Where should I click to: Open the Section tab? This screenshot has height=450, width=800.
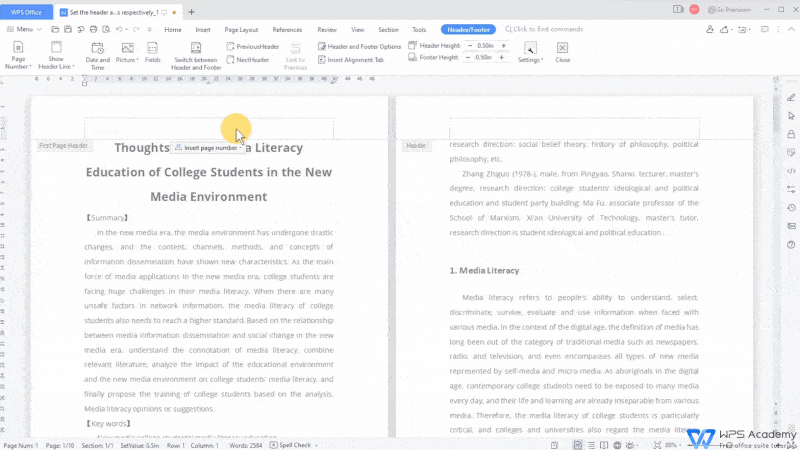(x=388, y=30)
